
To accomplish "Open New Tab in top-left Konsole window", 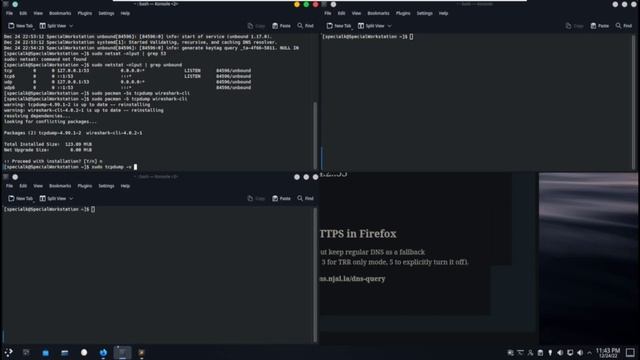I will click(20, 26).
